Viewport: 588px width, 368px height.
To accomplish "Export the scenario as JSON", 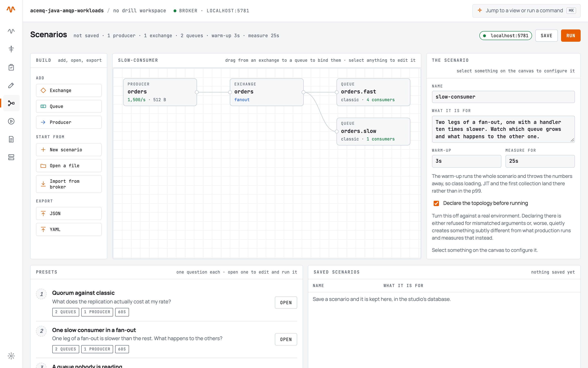I will (x=69, y=213).
